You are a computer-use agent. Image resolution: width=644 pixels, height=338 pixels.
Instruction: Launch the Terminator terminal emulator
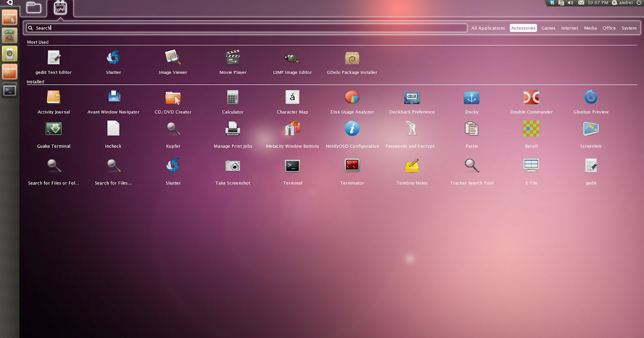tap(352, 170)
